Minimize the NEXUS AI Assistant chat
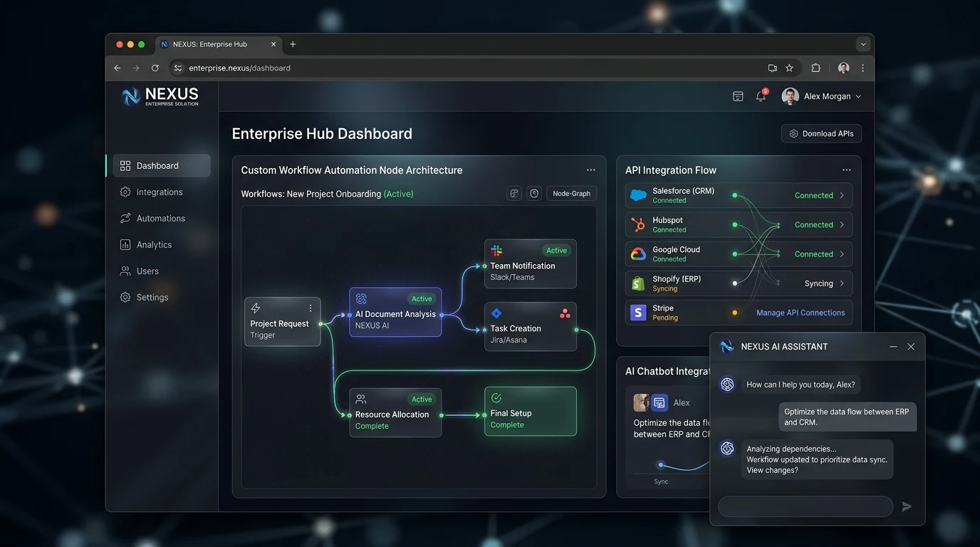The width and height of the screenshot is (980, 547). coord(893,347)
